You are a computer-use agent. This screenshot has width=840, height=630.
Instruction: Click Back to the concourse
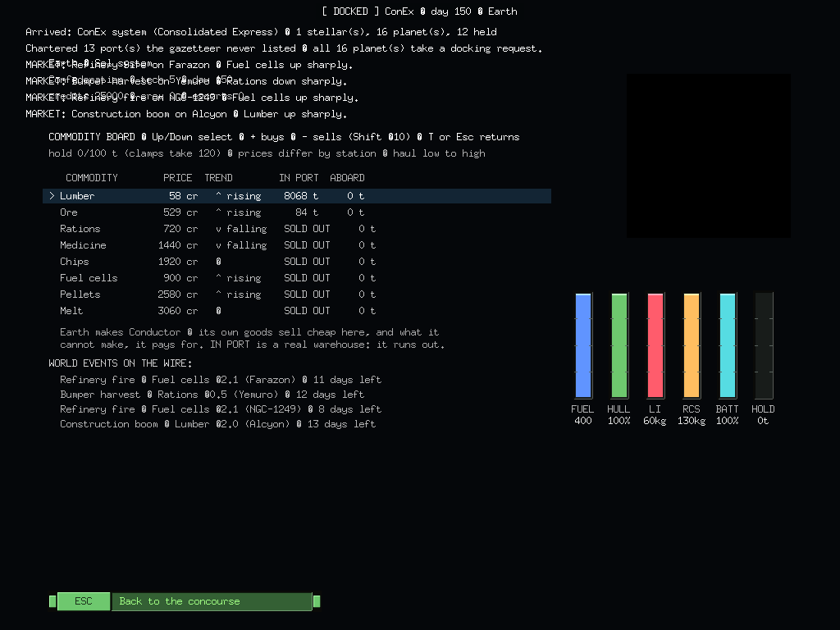(x=212, y=601)
